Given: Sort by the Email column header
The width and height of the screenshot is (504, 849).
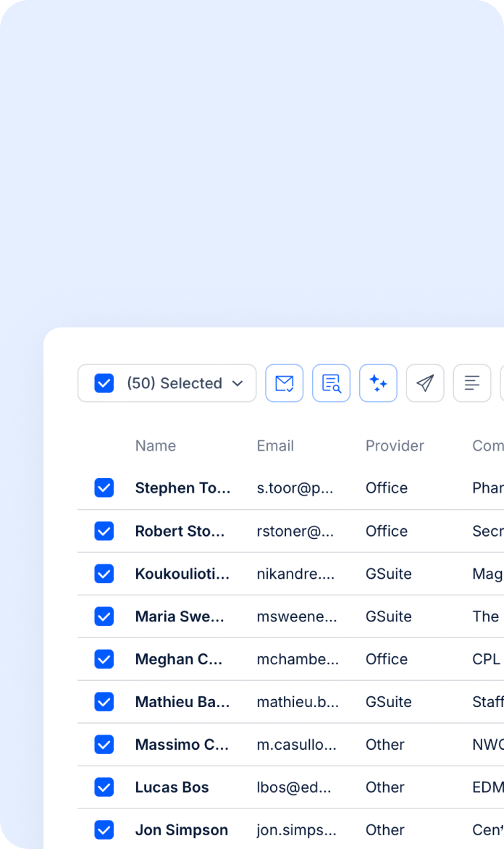Looking at the screenshot, I should click(x=275, y=446).
